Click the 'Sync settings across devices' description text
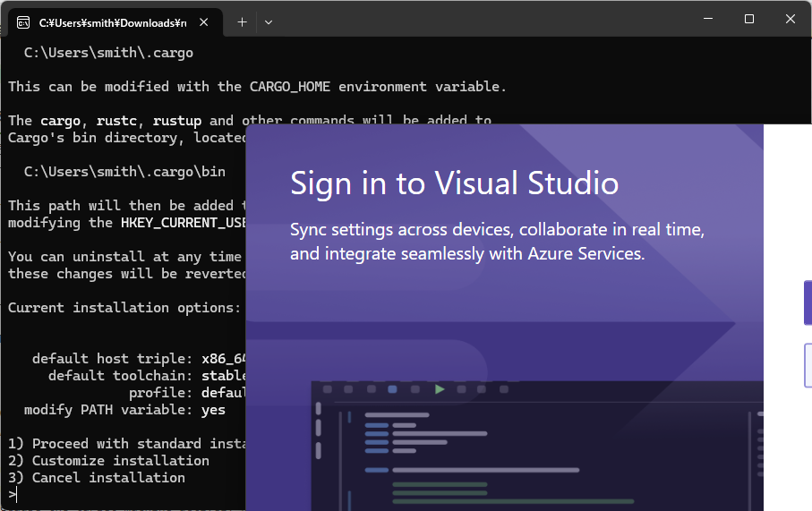 point(497,242)
